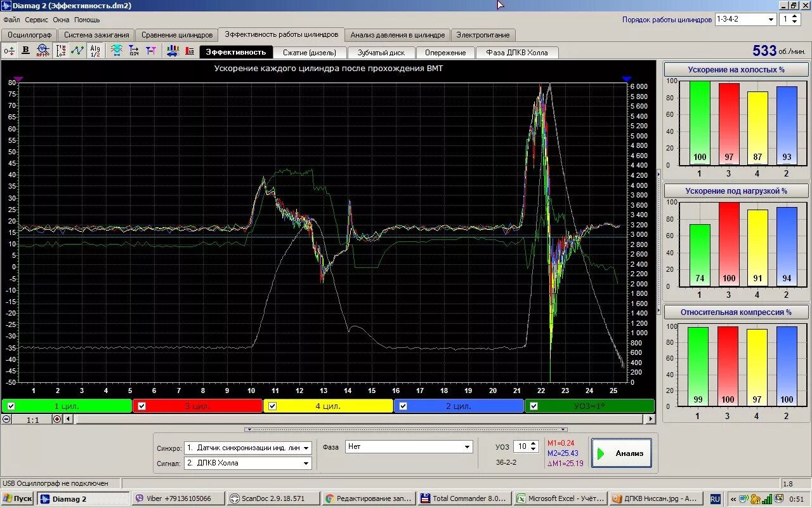Switch to Viber in the taskbar

click(178, 498)
